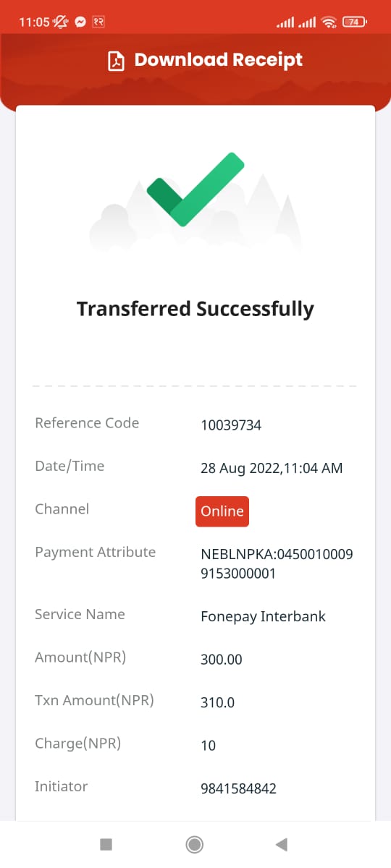Tap the Messenger notification icon
The height and width of the screenshot is (868, 391).
(x=81, y=22)
